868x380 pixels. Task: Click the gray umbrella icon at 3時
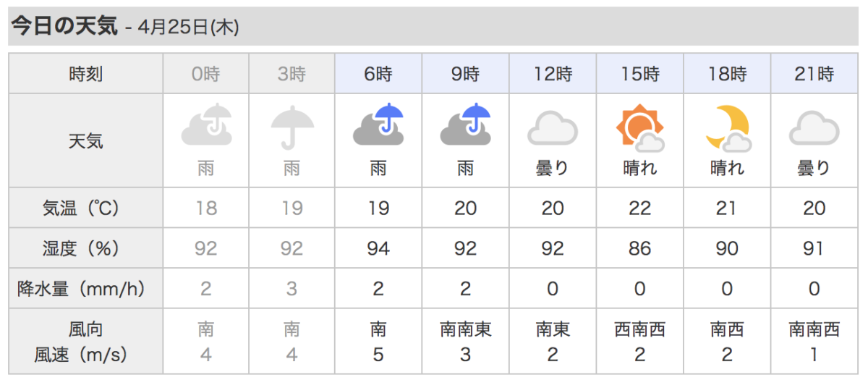click(292, 127)
